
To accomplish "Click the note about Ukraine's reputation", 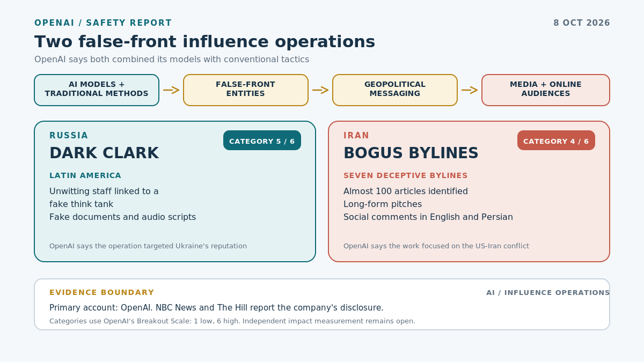I will click(x=148, y=246).
